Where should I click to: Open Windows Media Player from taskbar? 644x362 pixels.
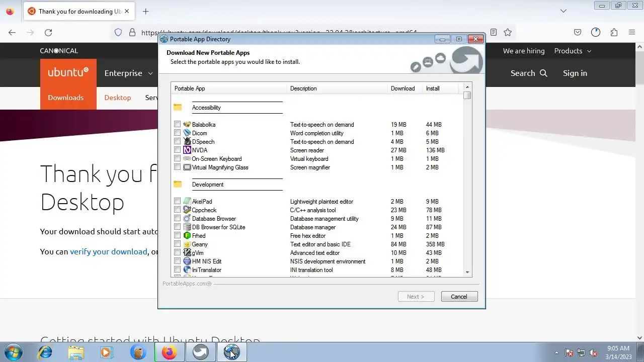(106, 352)
